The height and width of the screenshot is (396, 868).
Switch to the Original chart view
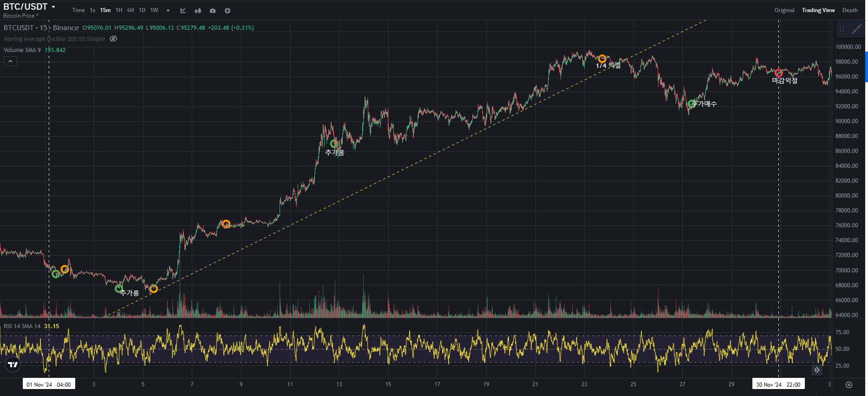784,10
